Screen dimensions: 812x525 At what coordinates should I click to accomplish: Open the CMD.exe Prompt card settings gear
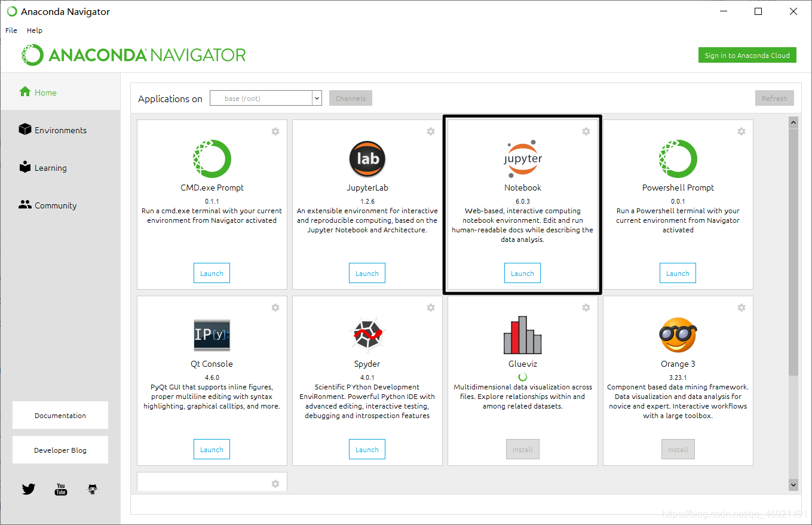tap(275, 131)
